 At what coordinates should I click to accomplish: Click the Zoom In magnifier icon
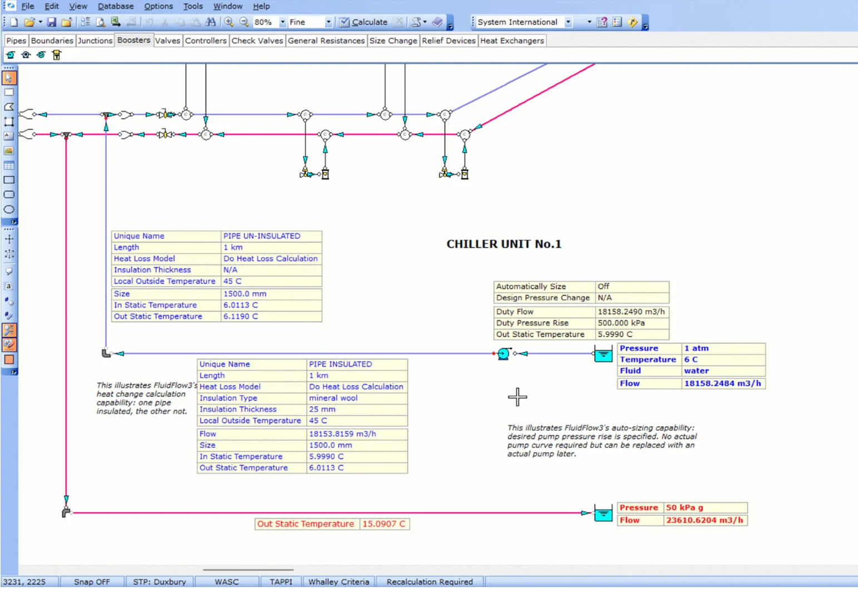click(x=229, y=22)
